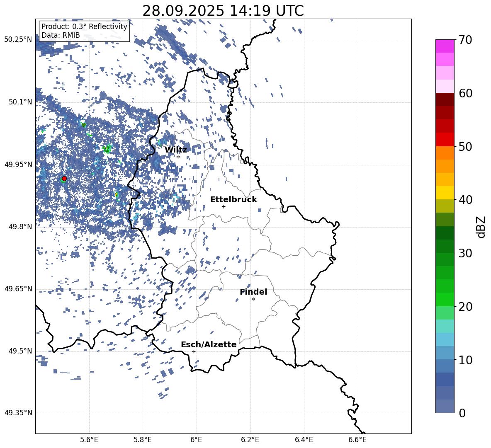491x448 pixels.
Task: Click the 6.6°E longitude label
Action: pyautogui.click(x=357, y=440)
